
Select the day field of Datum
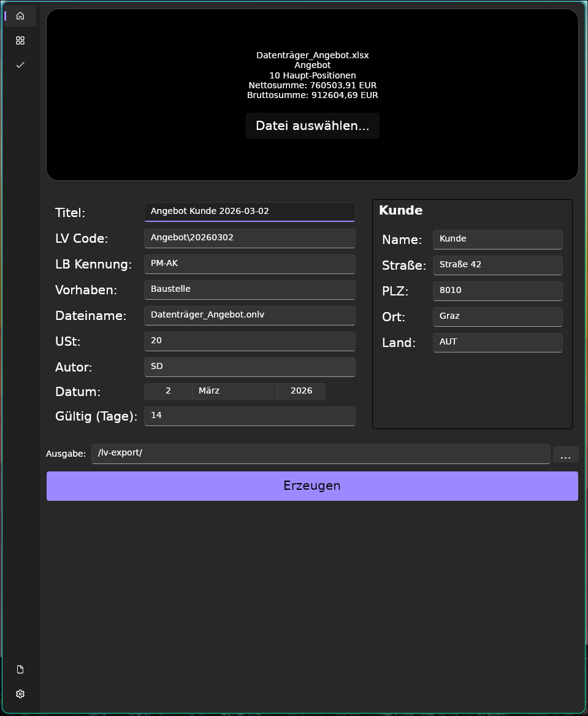click(x=168, y=391)
